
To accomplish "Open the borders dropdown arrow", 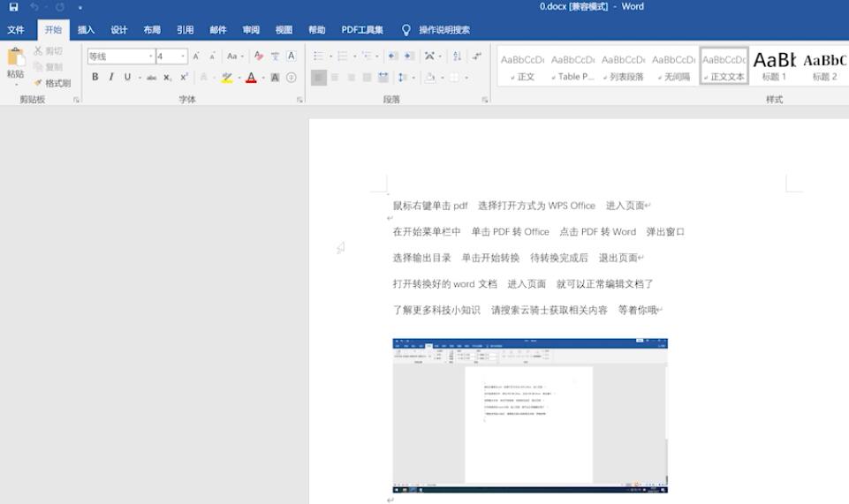I will tap(466, 78).
